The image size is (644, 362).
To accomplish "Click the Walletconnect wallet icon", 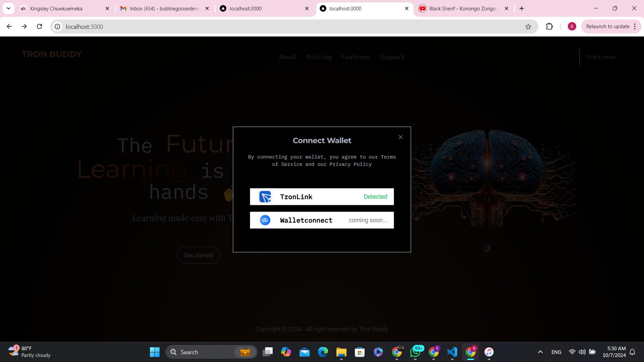I will pos(265,220).
